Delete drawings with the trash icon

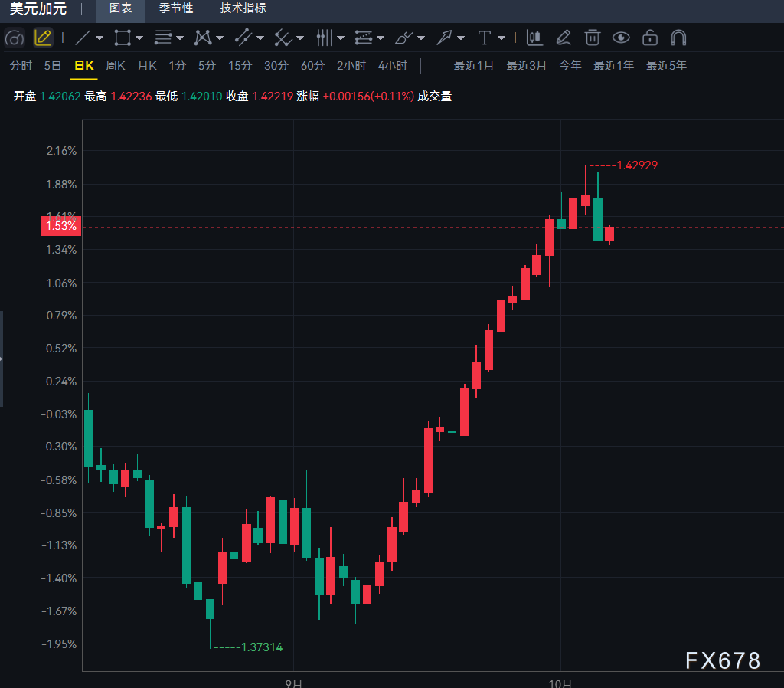tap(593, 38)
